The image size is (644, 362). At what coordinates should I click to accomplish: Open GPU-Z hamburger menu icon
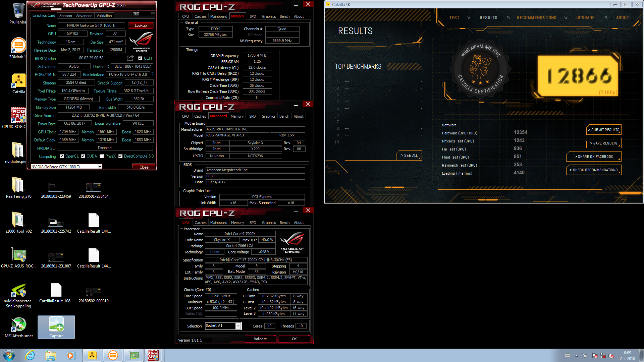153,14
